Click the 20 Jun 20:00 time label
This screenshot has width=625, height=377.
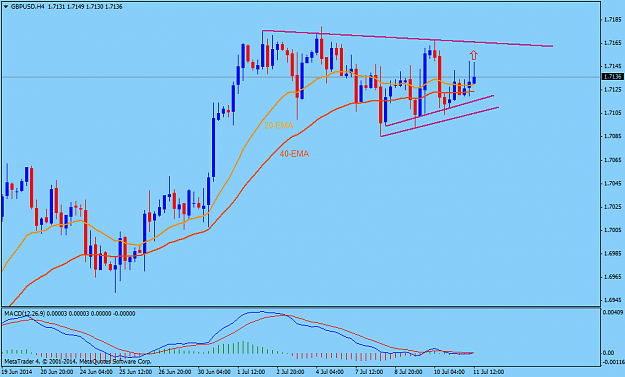pos(56,372)
